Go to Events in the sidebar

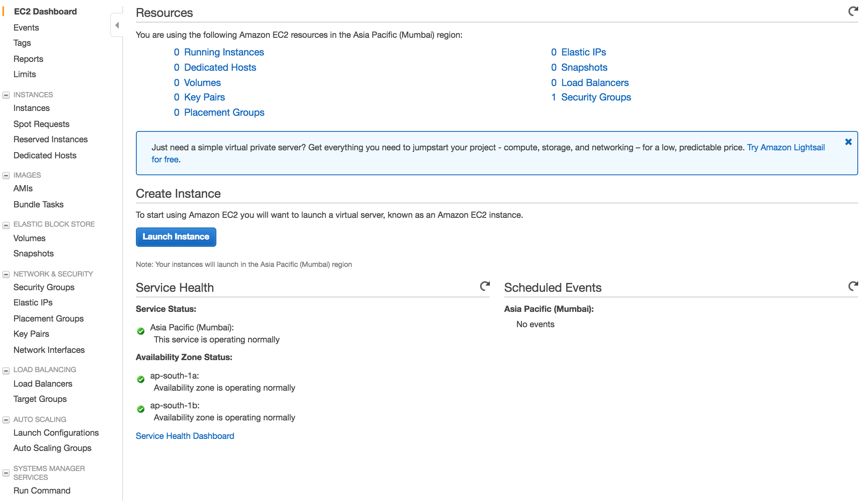pos(26,28)
